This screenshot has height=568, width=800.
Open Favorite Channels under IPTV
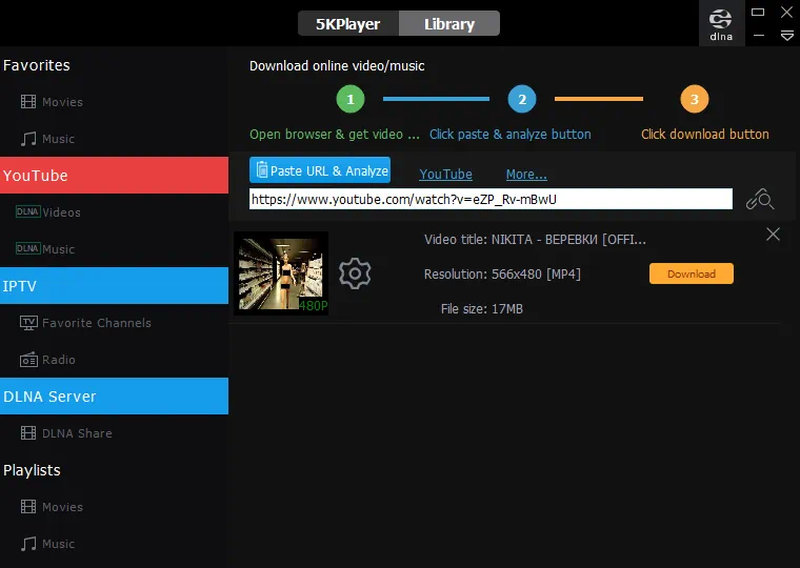tap(85, 323)
